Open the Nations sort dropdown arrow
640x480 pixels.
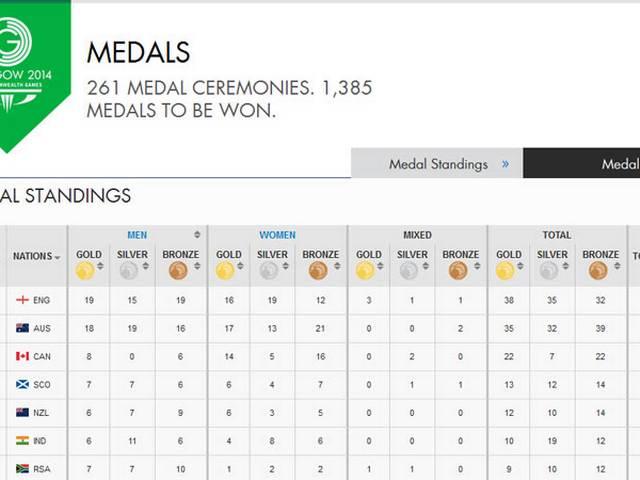click(x=58, y=257)
